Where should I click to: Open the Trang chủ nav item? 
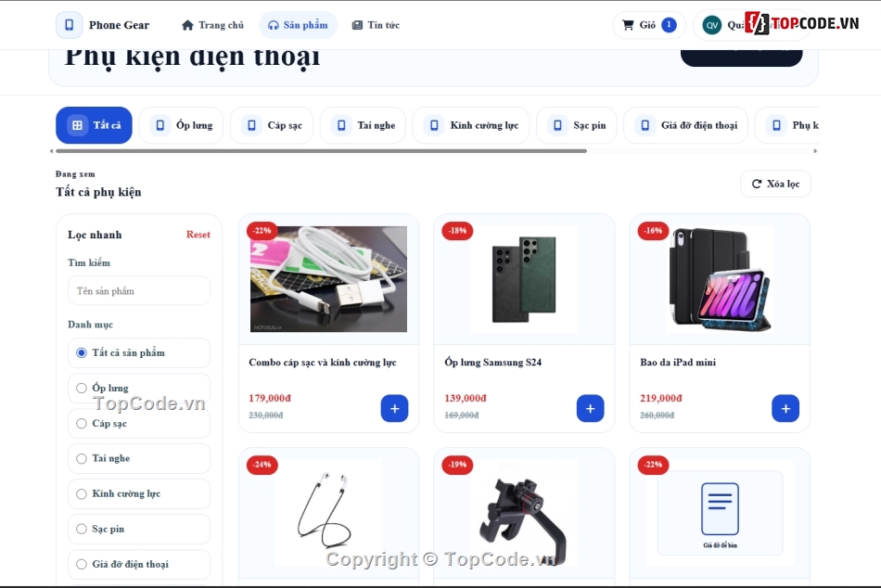[213, 25]
